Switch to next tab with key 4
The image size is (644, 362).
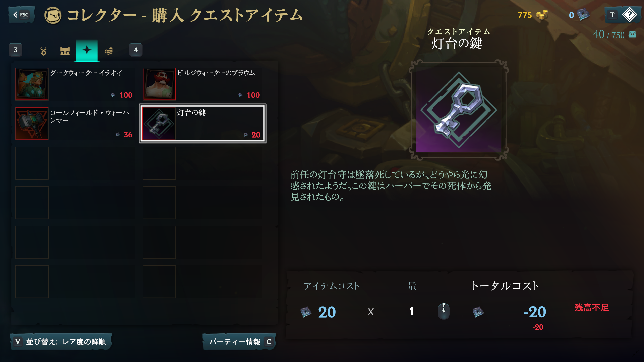point(136,50)
